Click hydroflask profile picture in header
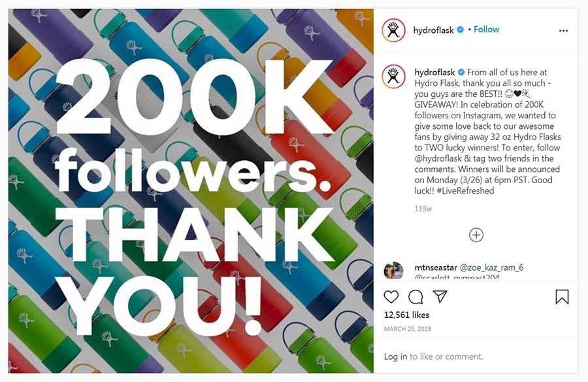 pos(393,30)
